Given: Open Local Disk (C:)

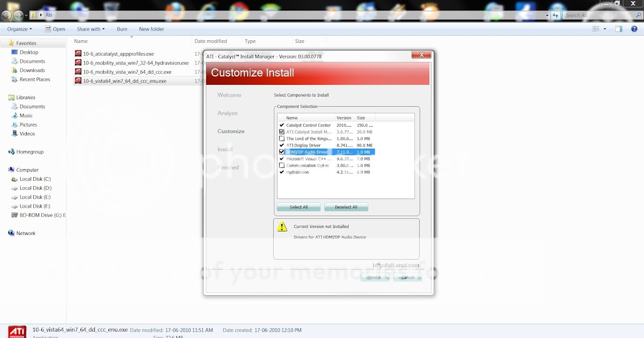Looking at the screenshot, I should pyautogui.click(x=35, y=179).
